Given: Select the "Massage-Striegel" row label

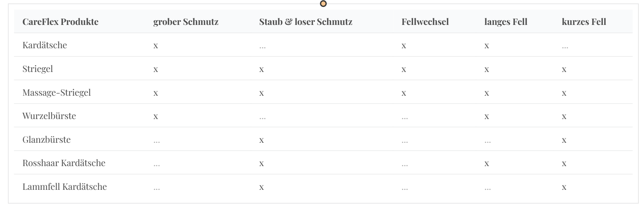Looking at the screenshot, I should click(x=56, y=93).
